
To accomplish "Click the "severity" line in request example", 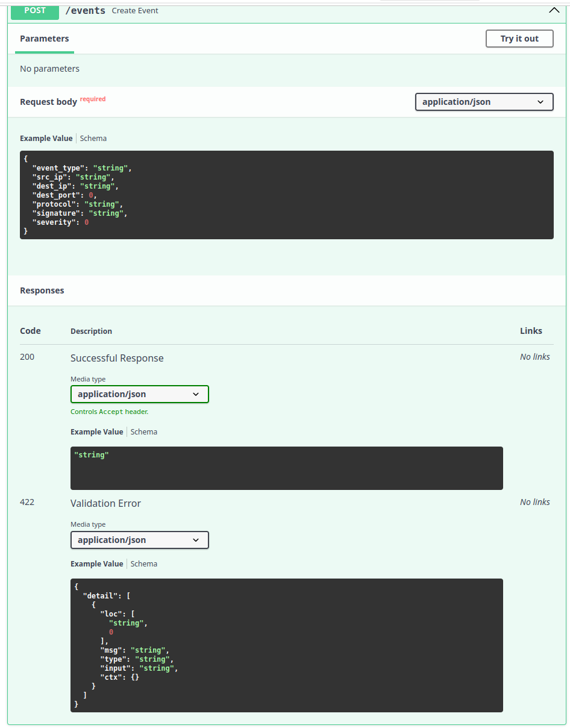I will click(60, 222).
